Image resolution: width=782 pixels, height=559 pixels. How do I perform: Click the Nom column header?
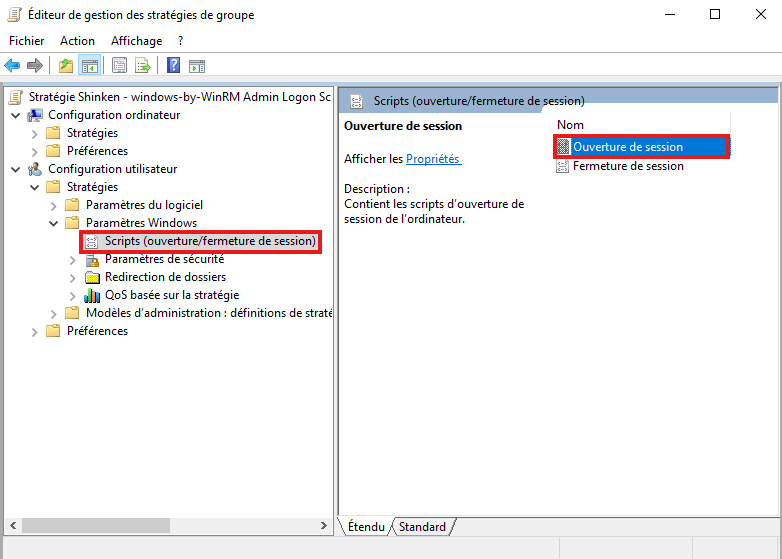coord(571,125)
